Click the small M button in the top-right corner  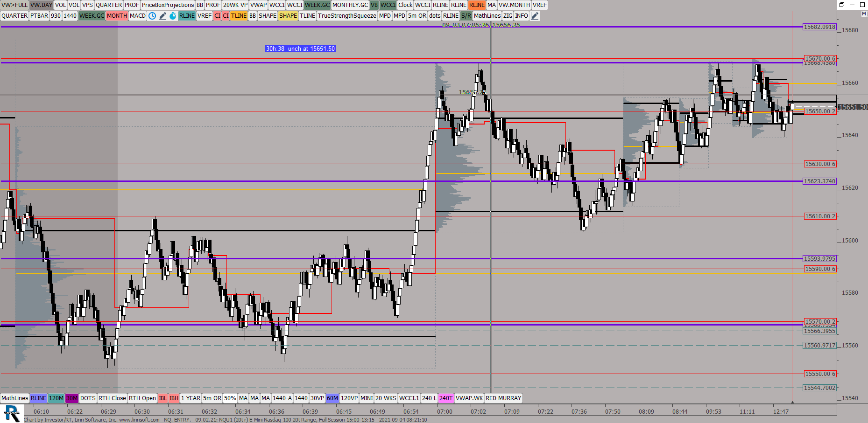pyautogui.click(x=864, y=14)
